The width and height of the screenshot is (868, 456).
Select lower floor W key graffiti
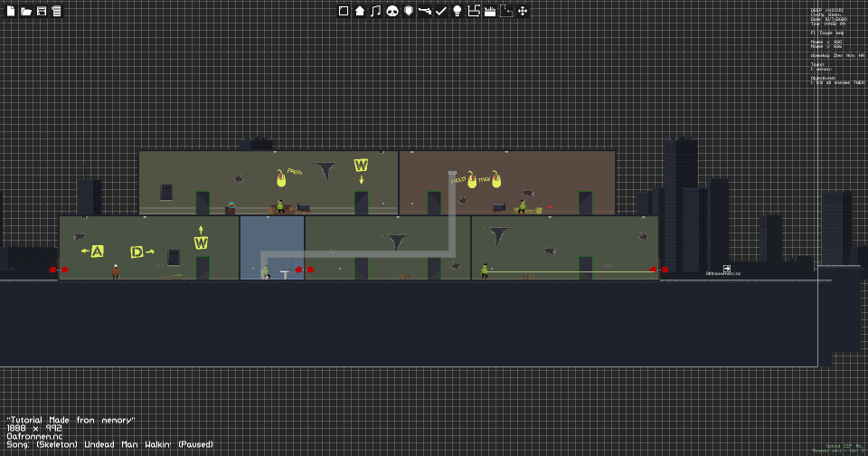click(x=201, y=242)
